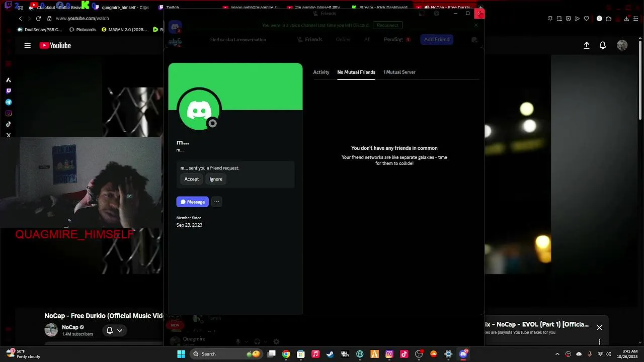Click the browser pinboard pin icon
Image resolution: width=644 pixels, height=362 pixels.
pos(550,19)
